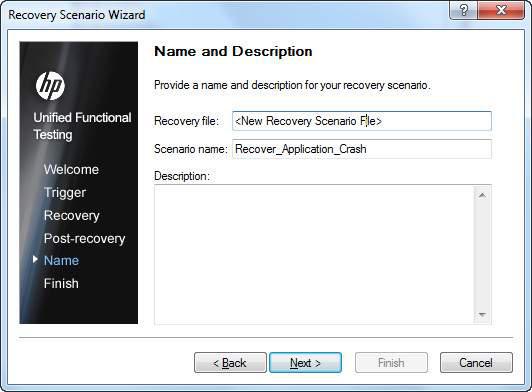Close the wizard with the X button
The height and width of the screenshot is (392, 532).
point(501,10)
